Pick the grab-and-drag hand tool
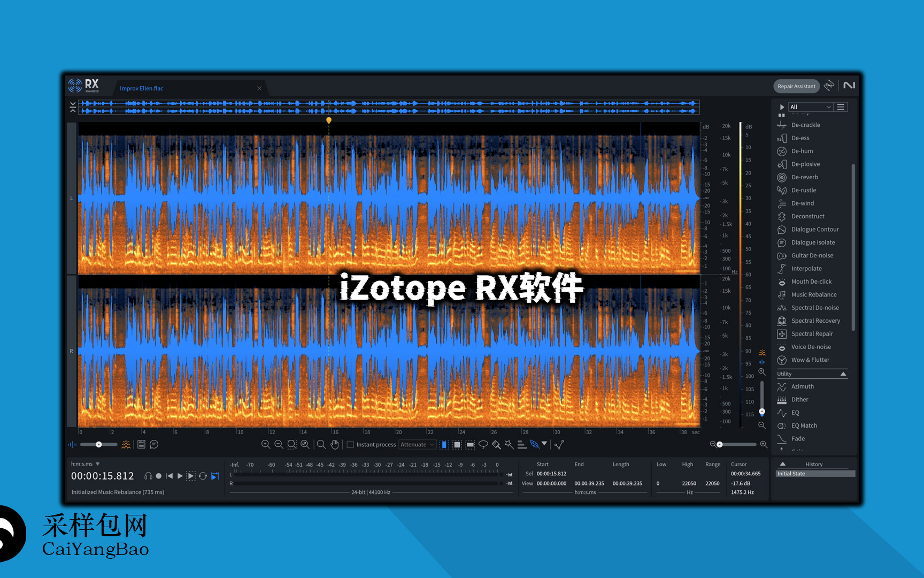This screenshot has height=578, width=924. click(335, 445)
